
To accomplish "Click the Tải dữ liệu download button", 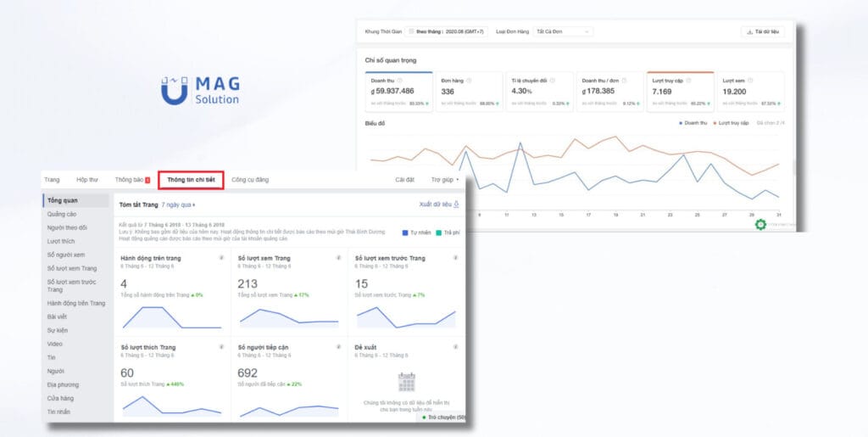I will click(763, 31).
